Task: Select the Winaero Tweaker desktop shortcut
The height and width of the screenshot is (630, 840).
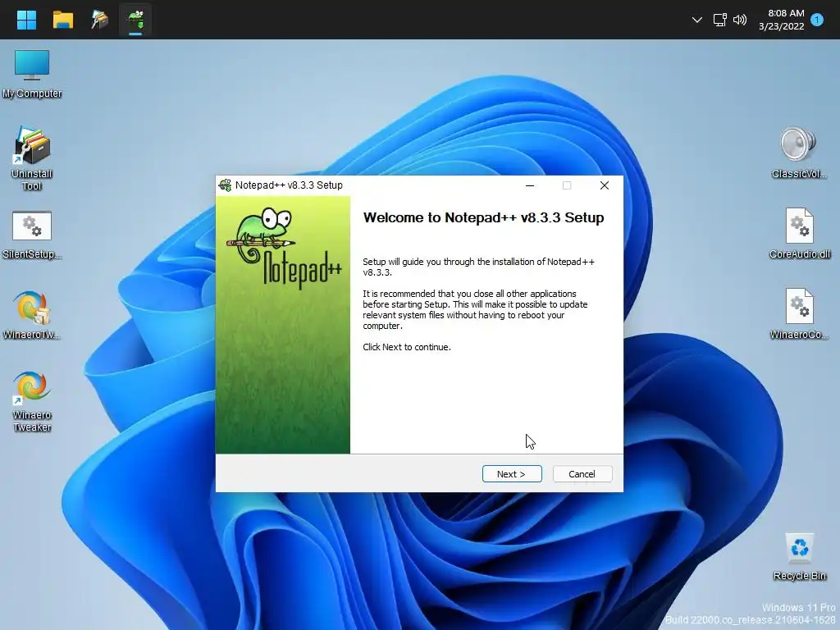Action: pyautogui.click(x=32, y=401)
